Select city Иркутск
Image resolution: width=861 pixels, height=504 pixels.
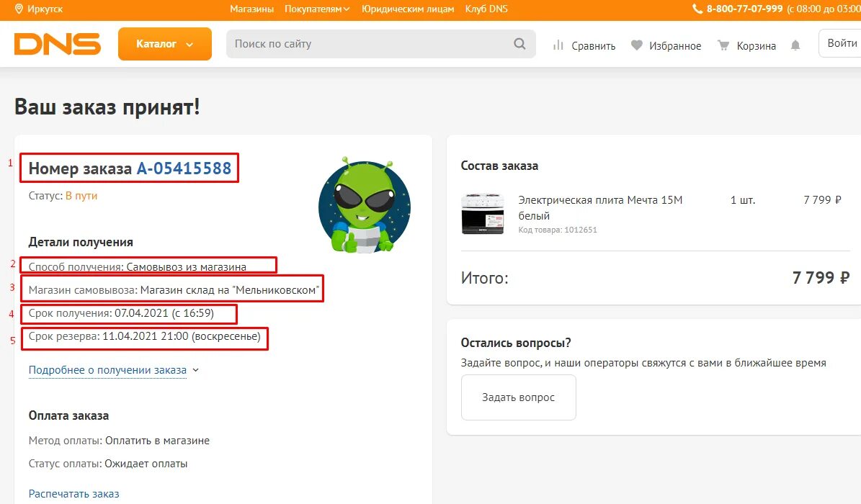pos(45,9)
